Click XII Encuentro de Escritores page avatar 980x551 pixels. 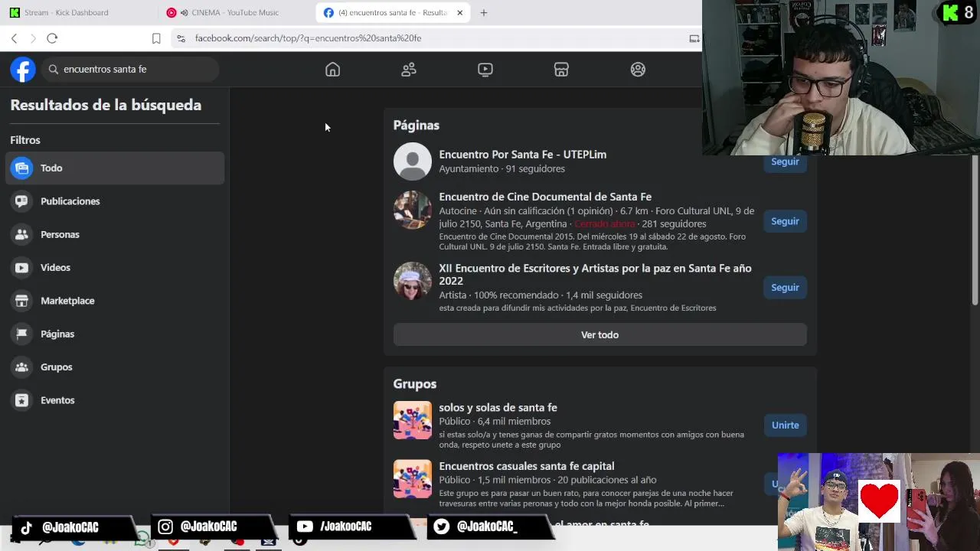[413, 281]
